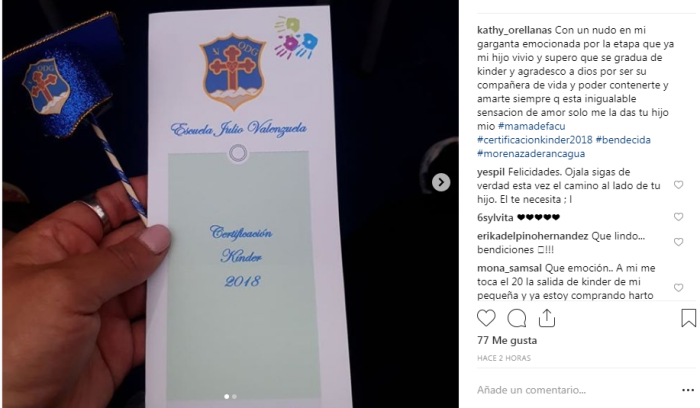700x408 pixels.
Task: Save the post with the bookmark icon
Action: coord(688,318)
